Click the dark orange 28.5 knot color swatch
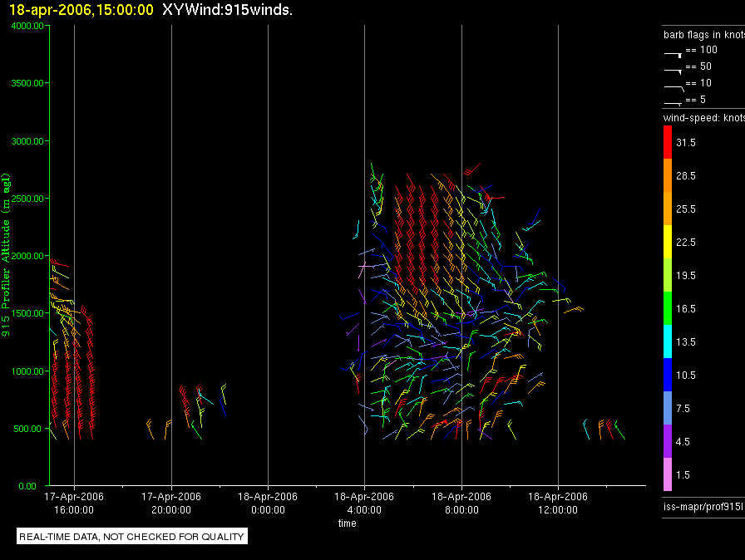This screenshot has width=745, height=560. (x=668, y=175)
